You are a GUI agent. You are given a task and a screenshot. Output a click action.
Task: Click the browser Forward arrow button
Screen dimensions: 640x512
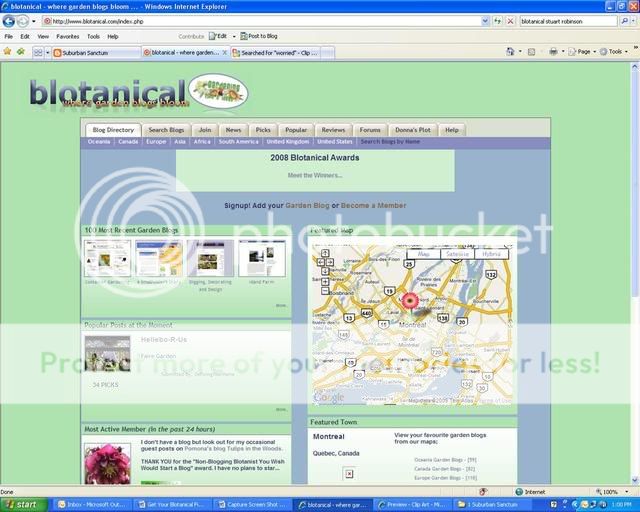(x=23, y=21)
